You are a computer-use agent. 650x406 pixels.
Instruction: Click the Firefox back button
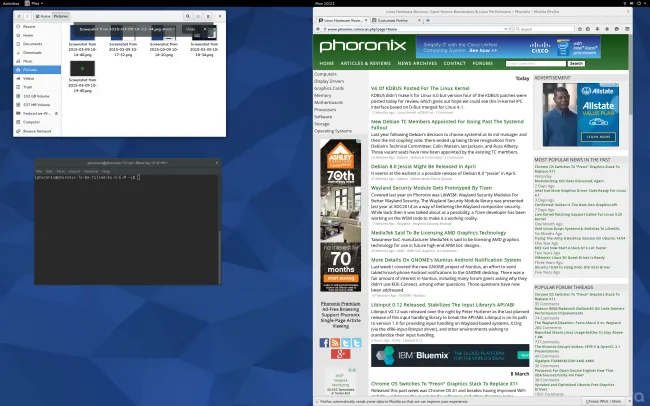point(318,29)
